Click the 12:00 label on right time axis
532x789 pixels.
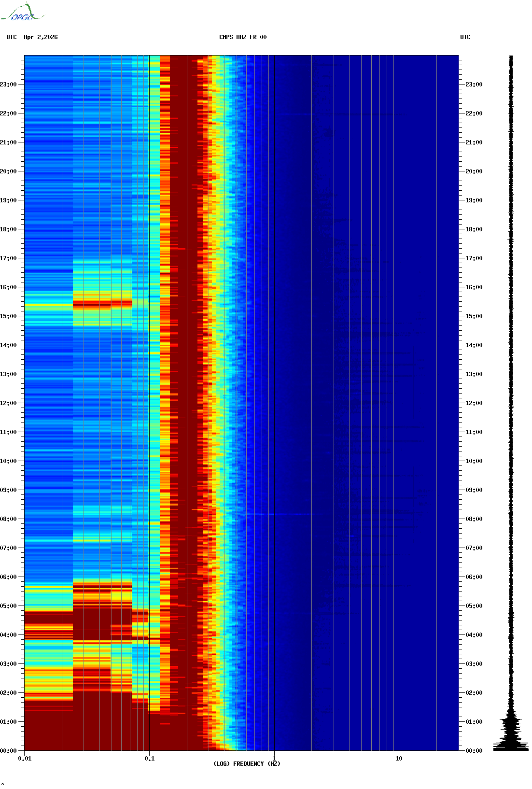474,403
